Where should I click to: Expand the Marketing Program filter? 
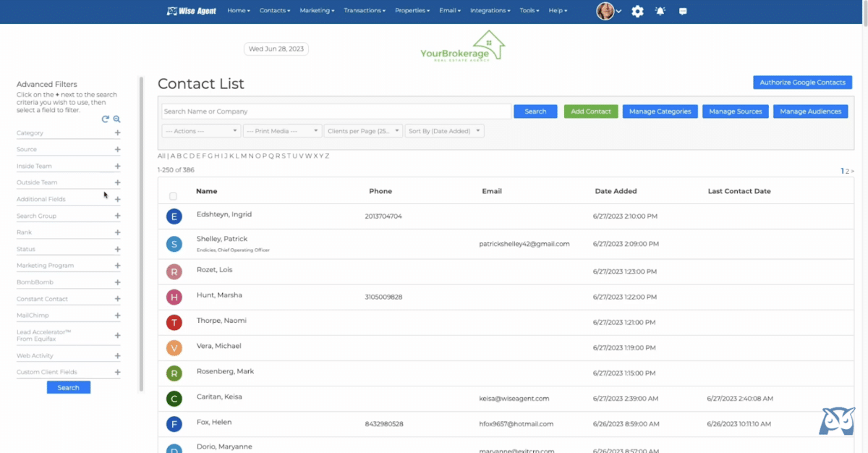point(117,266)
